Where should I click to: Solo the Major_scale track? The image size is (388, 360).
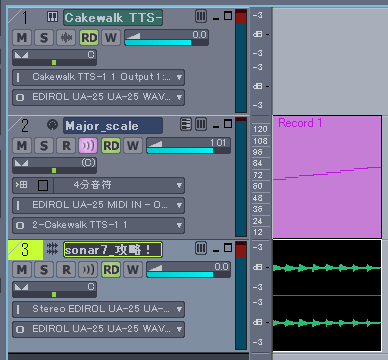click(x=44, y=146)
